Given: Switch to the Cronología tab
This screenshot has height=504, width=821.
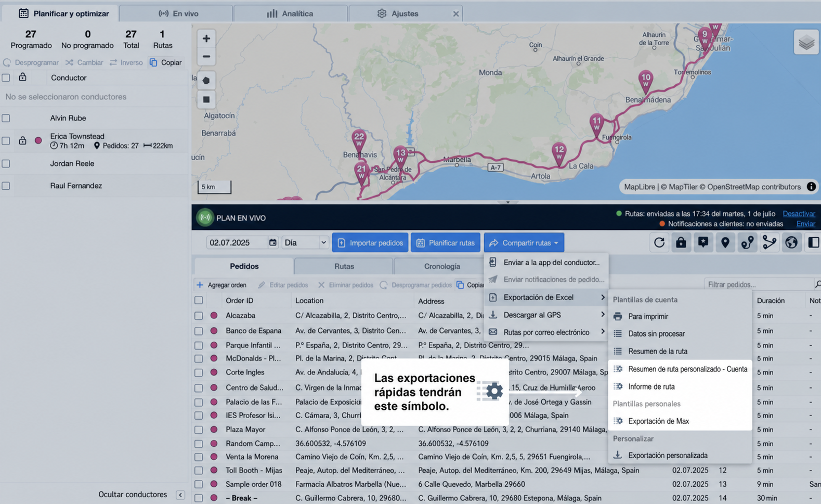Looking at the screenshot, I should 442,266.
